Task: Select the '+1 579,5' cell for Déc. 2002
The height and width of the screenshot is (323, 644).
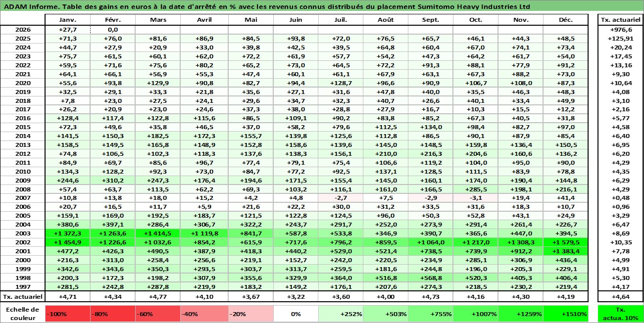Action: (x=566, y=242)
